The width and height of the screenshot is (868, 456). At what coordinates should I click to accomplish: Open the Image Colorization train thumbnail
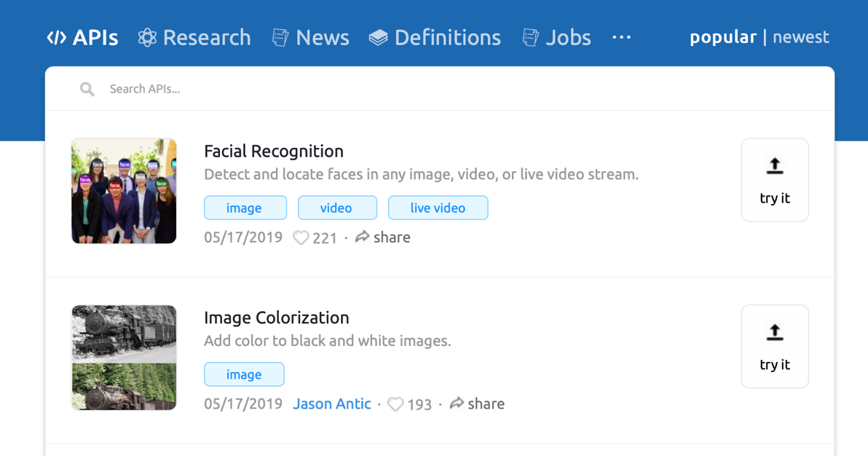[124, 358]
